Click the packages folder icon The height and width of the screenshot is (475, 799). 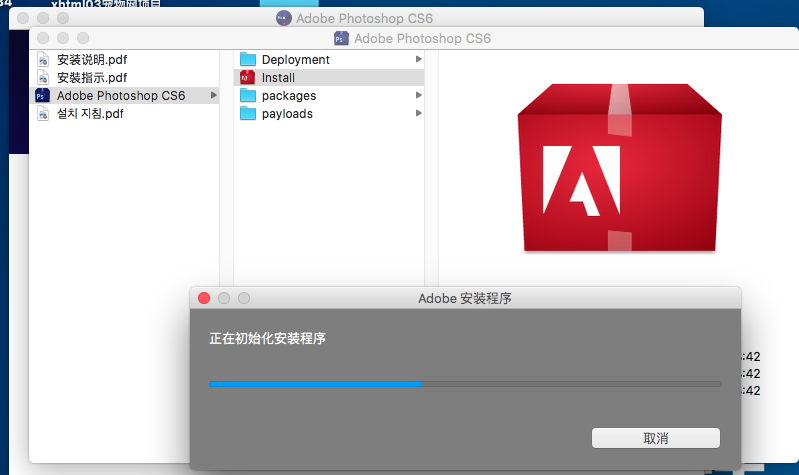pyautogui.click(x=248, y=95)
